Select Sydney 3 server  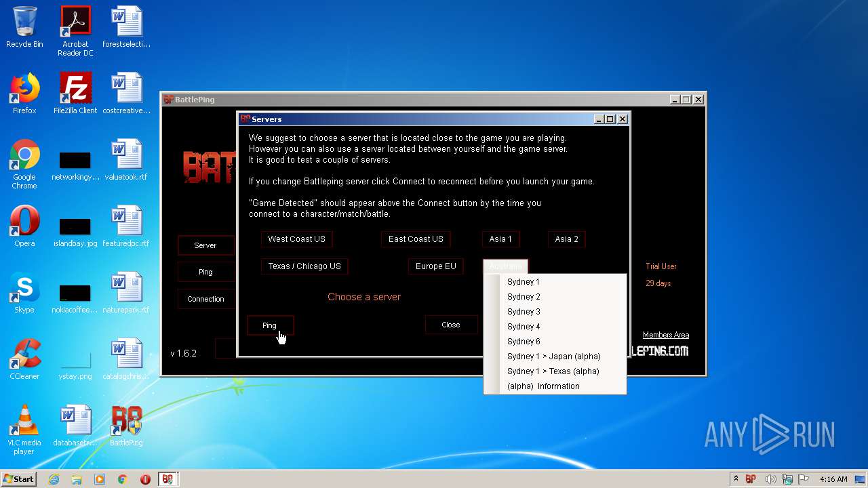pos(555,312)
